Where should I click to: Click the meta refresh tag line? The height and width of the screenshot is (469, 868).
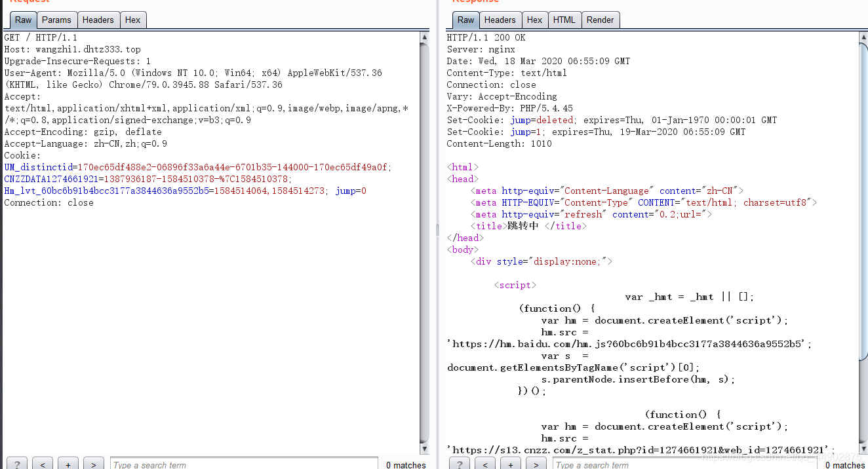[x=591, y=214]
